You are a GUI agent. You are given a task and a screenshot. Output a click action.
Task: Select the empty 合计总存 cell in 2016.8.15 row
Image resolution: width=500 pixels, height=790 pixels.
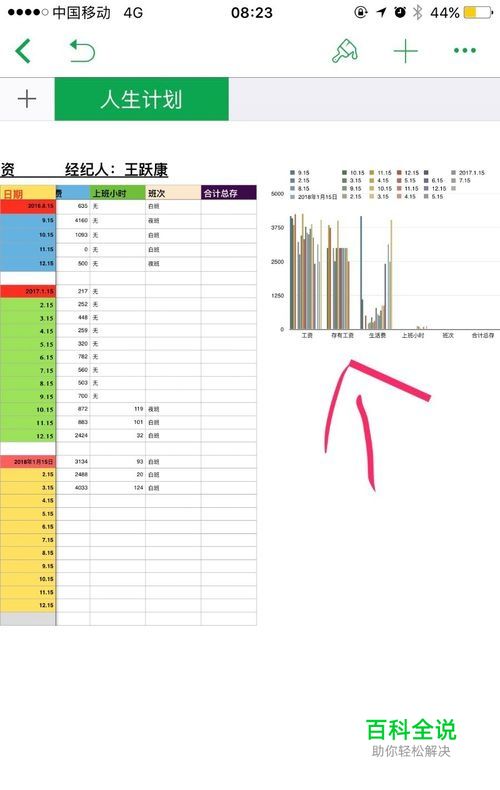229,207
